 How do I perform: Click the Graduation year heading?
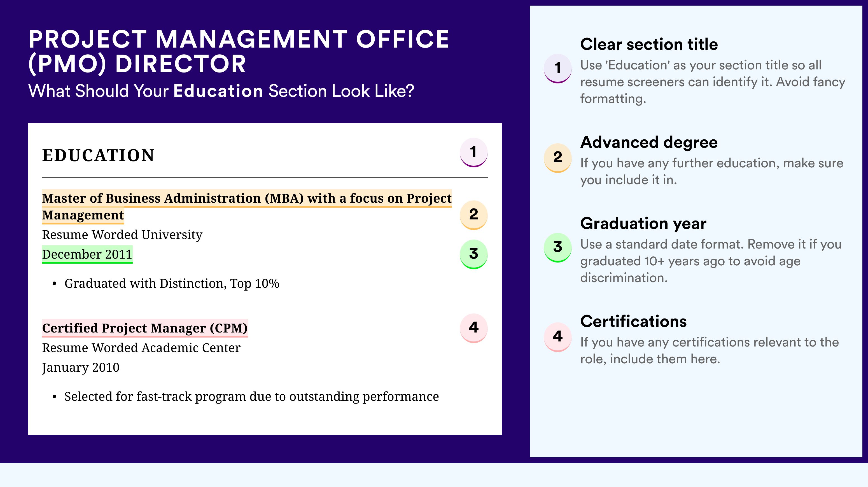(x=643, y=223)
